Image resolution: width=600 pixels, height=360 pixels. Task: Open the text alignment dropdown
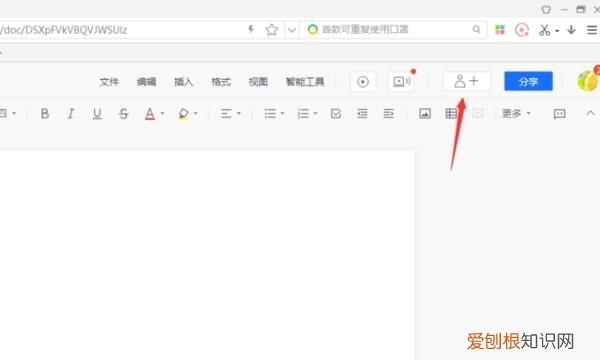(230, 114)
